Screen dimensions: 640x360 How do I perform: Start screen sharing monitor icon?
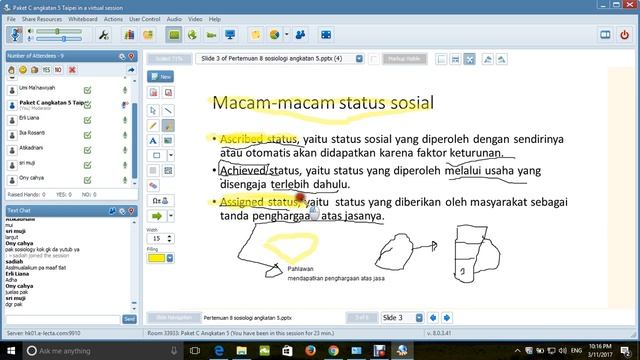click(x=230, y=35)
